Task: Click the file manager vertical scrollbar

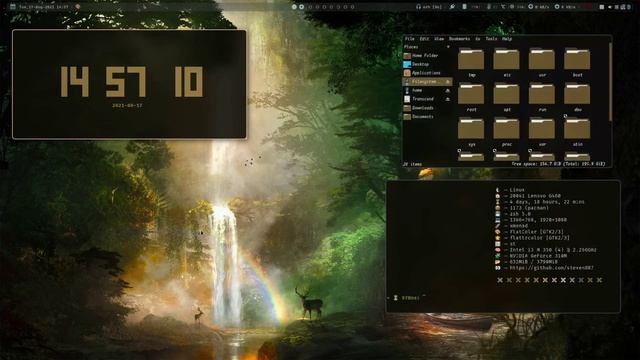Action: [x=610, y=82]
